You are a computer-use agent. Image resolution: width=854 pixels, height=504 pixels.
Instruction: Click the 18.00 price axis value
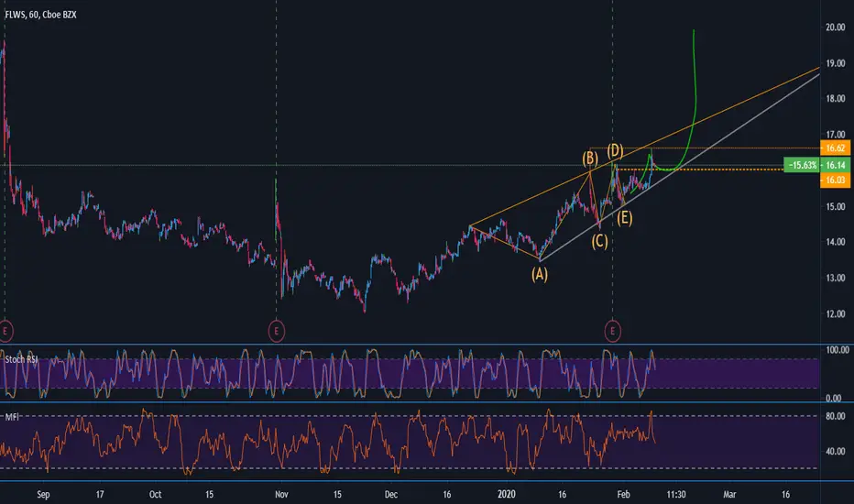pyautogui.click(x=835, y=99)
